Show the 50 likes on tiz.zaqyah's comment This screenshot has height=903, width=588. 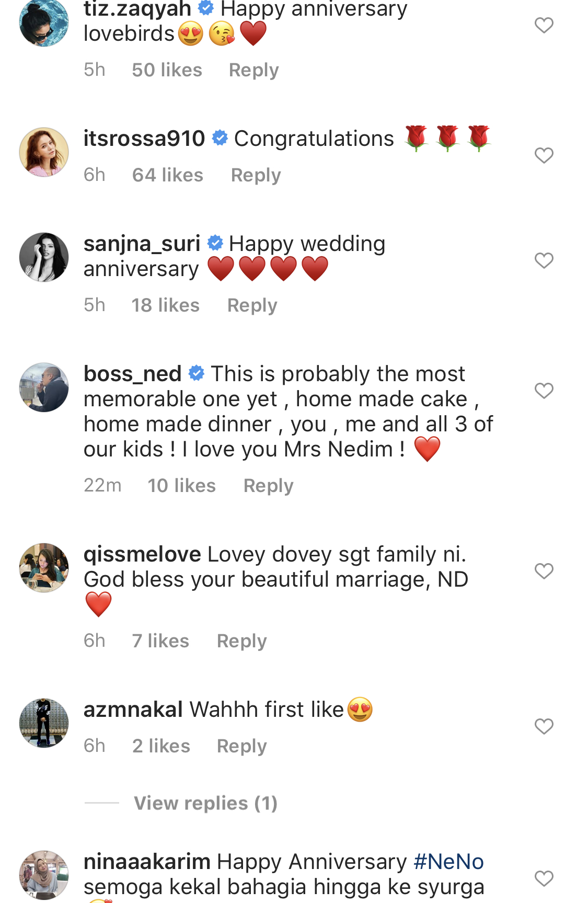click(x=167, y=70)
